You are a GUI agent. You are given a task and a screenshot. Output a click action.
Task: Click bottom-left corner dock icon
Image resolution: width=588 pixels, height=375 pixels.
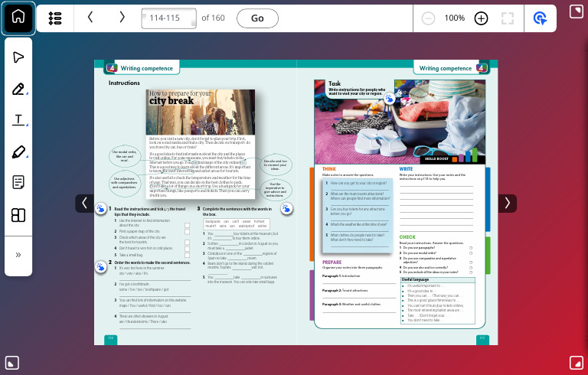tap(12, 363)
